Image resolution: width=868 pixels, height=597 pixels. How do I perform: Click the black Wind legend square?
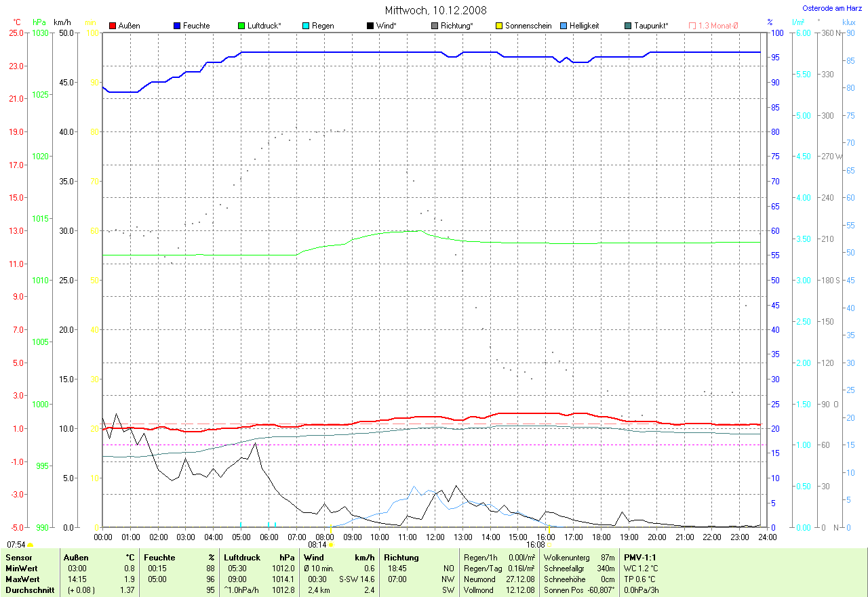tap(370, 26)
